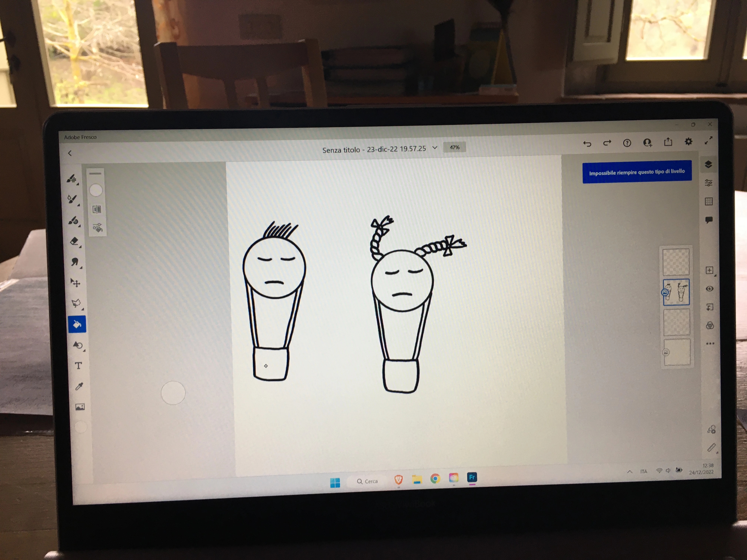Select the pixel brush tool
The height and width of the screenshot is (560, 747).
pos(72,179)
